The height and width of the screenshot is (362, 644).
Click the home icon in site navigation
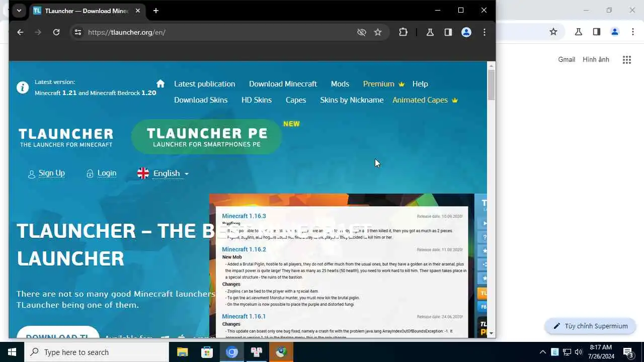coord(160,83)
